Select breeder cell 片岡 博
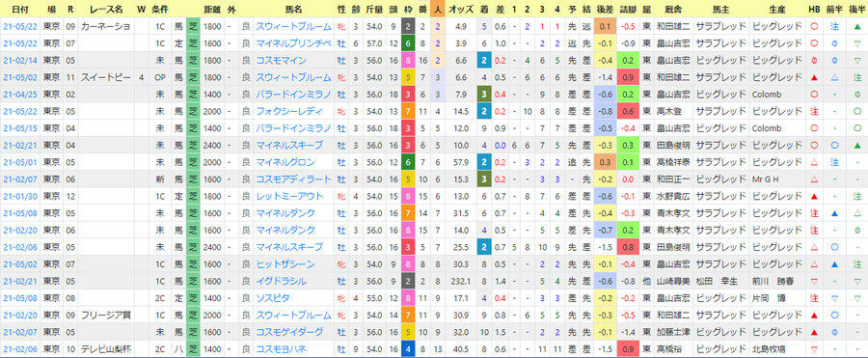 pyautogui.click(x=769, y=298)
